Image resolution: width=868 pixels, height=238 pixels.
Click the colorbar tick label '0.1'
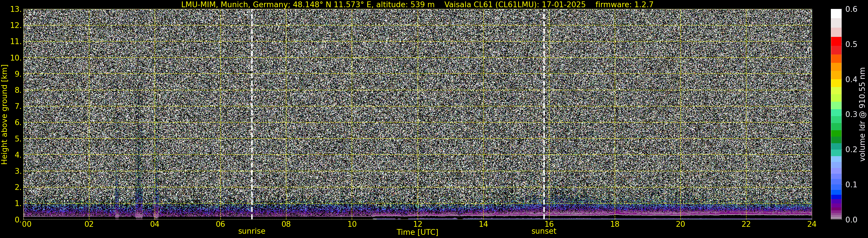[852, 184]
